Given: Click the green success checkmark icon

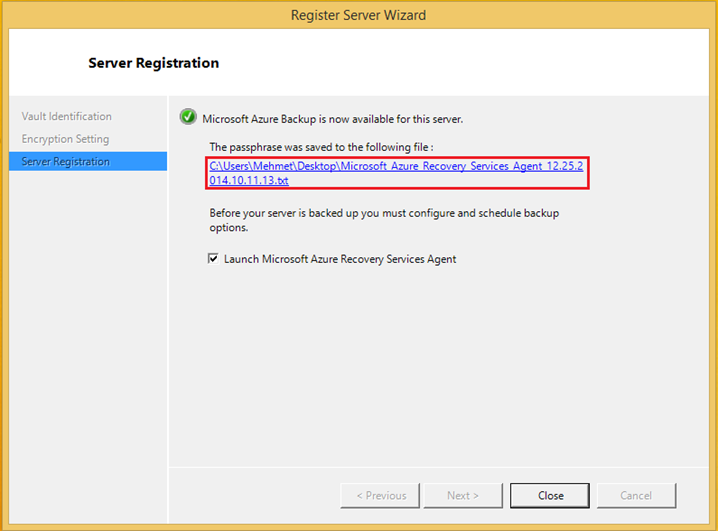Looking at the screenshot, I should 188,117.
